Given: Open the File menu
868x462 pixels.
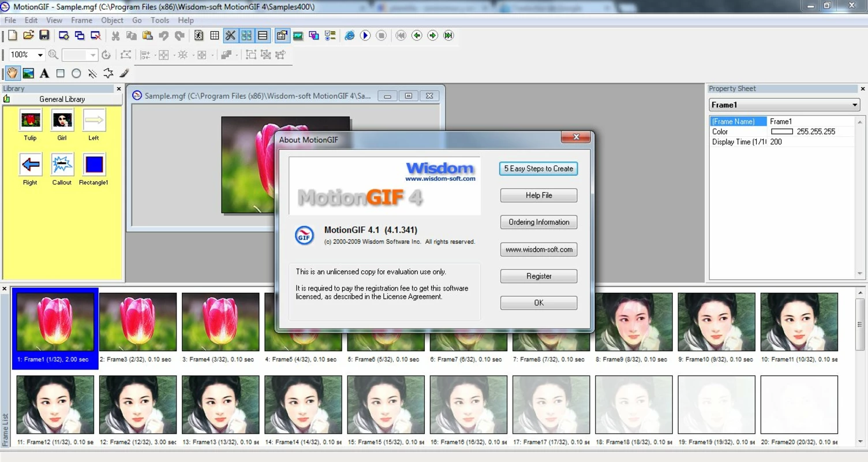Looking at the screenshot, I should click(10, 20).
